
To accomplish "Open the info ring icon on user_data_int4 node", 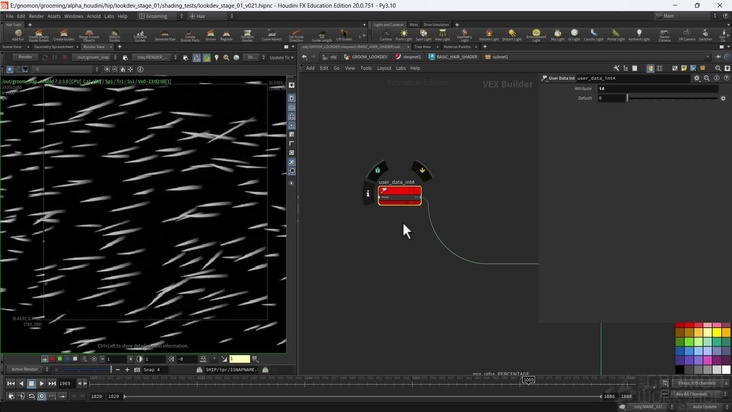I will [x=368, y=193].
